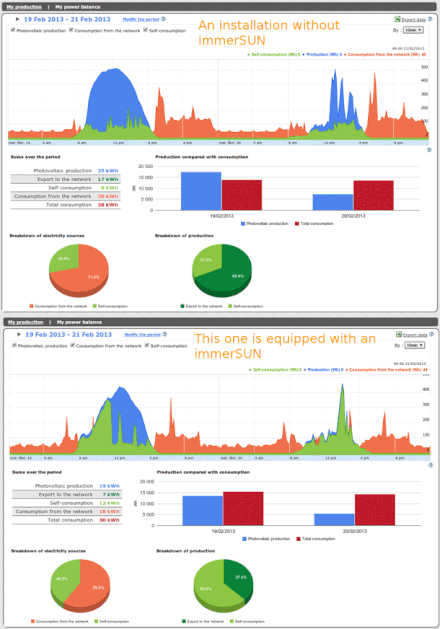Screen dimensions: 440x629
Task: Click the help icon beside Modify the period in the immerSUN-equipped panel
Action: tap(165, 334)
